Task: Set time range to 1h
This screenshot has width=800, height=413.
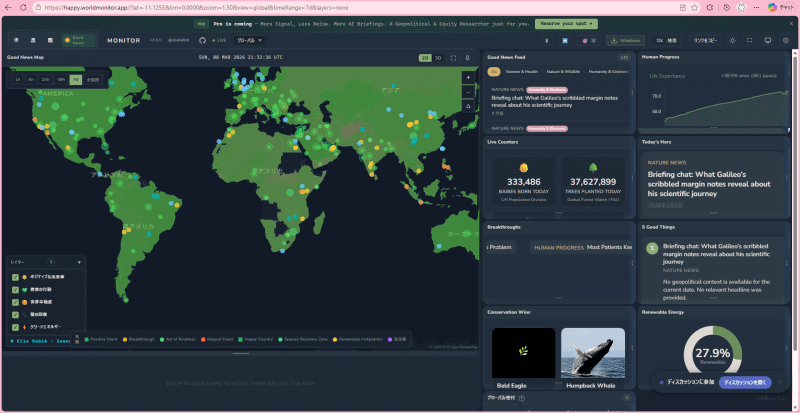Action: coord(18,80)
